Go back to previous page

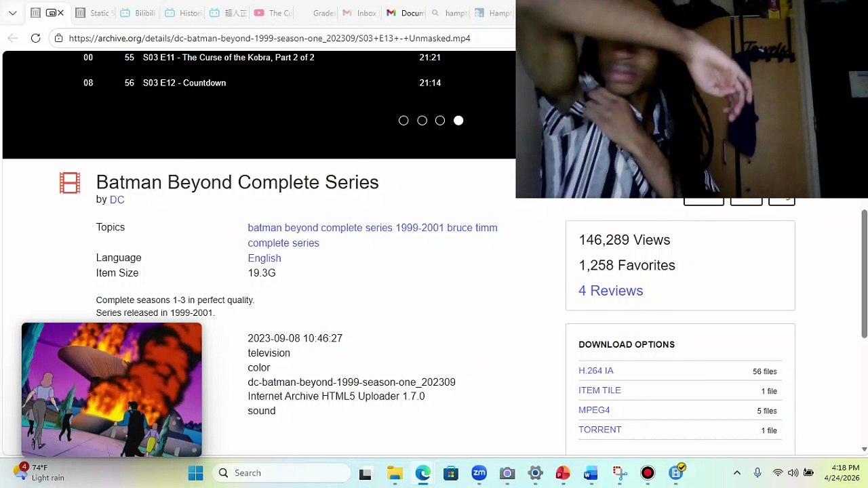13,38
